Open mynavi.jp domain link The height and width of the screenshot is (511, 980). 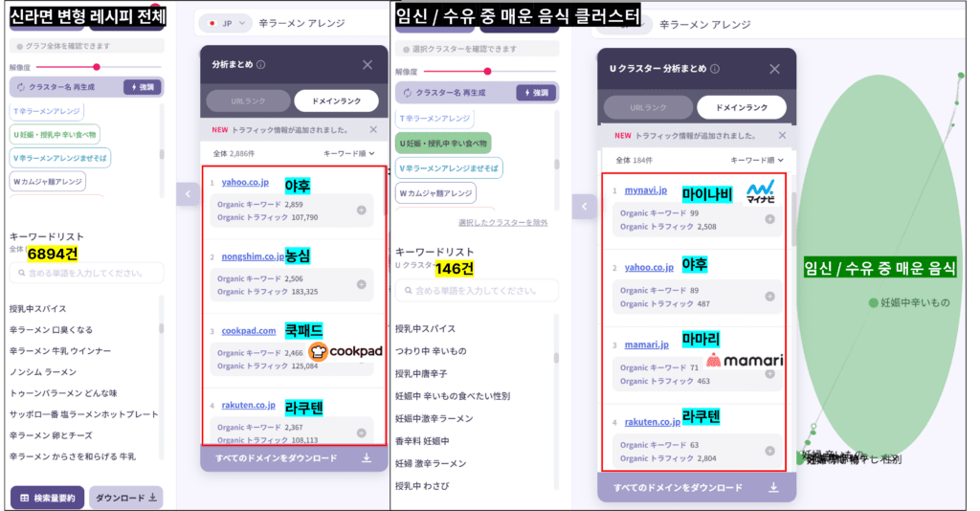[x=646, y=189]
